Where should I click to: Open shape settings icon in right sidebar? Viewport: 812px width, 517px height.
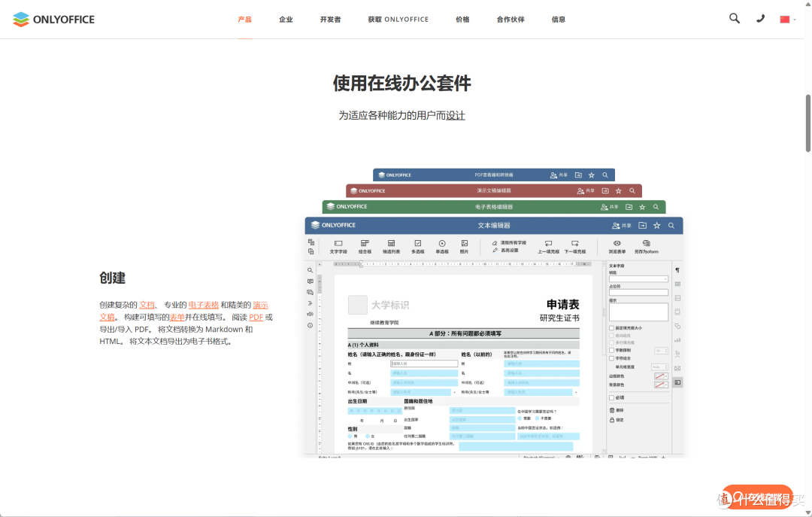(x=677, y=326)
